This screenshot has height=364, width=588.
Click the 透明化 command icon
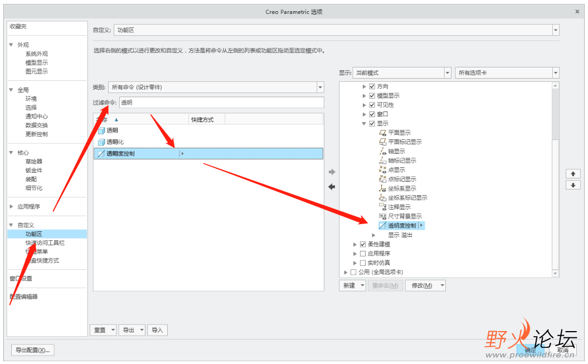click(x=101, y=142)
